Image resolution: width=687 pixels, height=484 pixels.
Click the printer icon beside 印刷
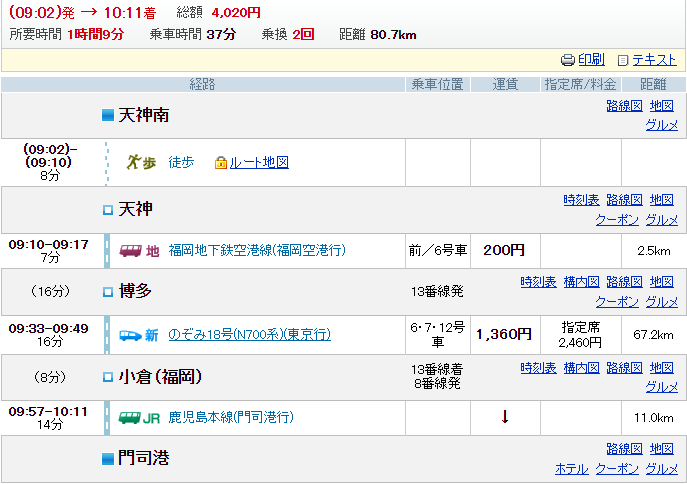568,60
